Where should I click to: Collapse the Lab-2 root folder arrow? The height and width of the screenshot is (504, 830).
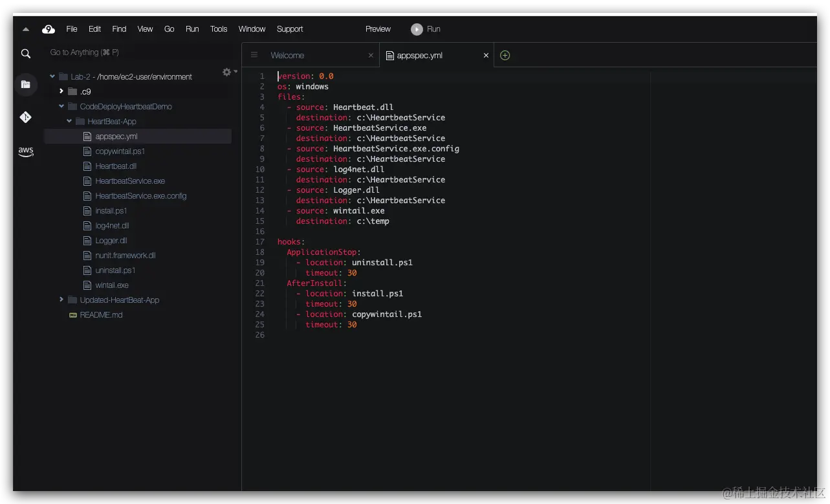[52, 76]
